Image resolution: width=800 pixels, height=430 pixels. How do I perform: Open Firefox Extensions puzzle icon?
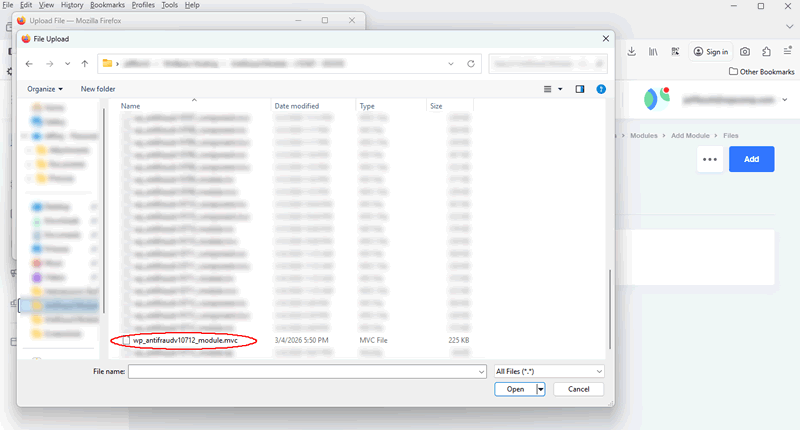point(766,51)
